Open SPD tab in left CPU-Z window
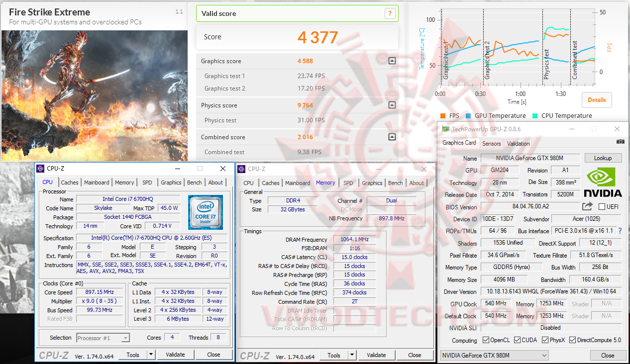The height and width of the screenshot is (364, 630). (x=147, y=182)
